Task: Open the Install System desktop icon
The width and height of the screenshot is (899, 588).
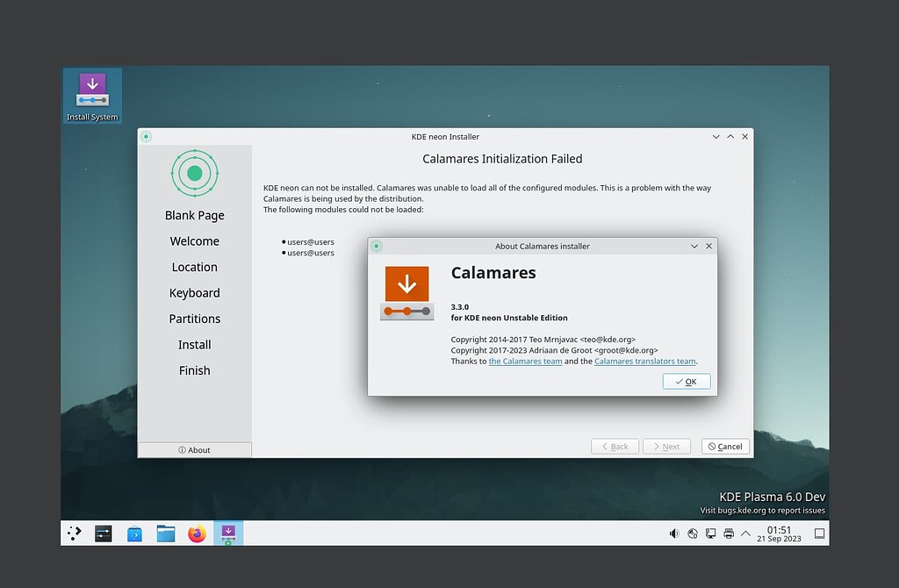Action: tap(92, 97)
